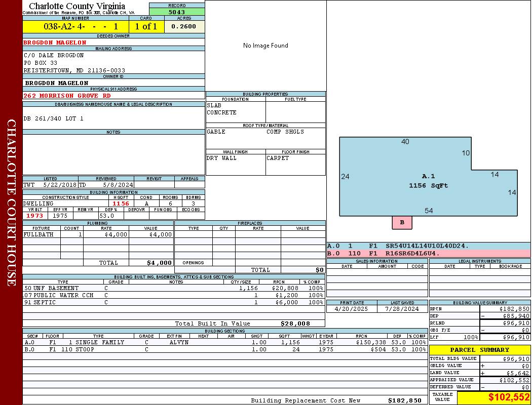Screen dimensions: 532x405
Task: Click the green record number 5043 field
Action: (177, 12)
